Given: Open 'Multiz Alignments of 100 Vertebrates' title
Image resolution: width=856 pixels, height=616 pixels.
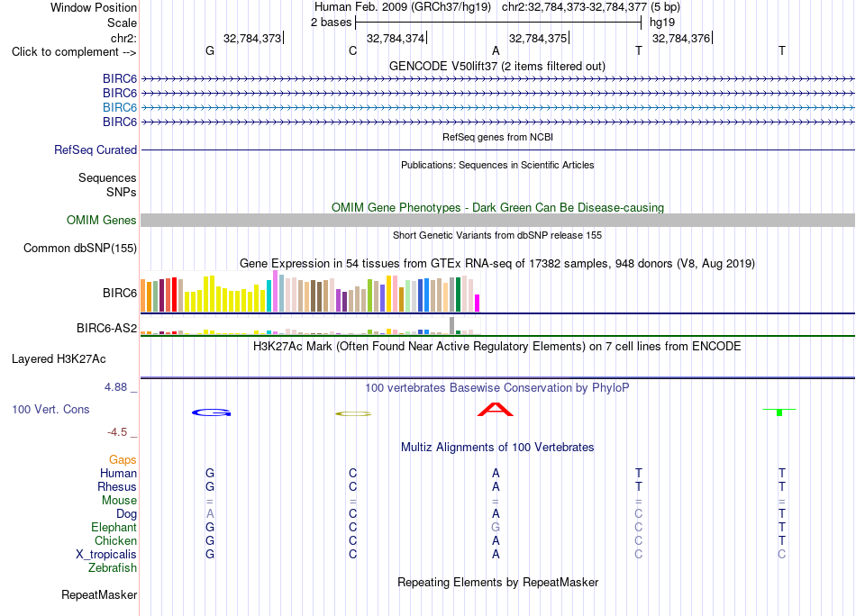Looking at the screenshot, I should tap(497, 448).
